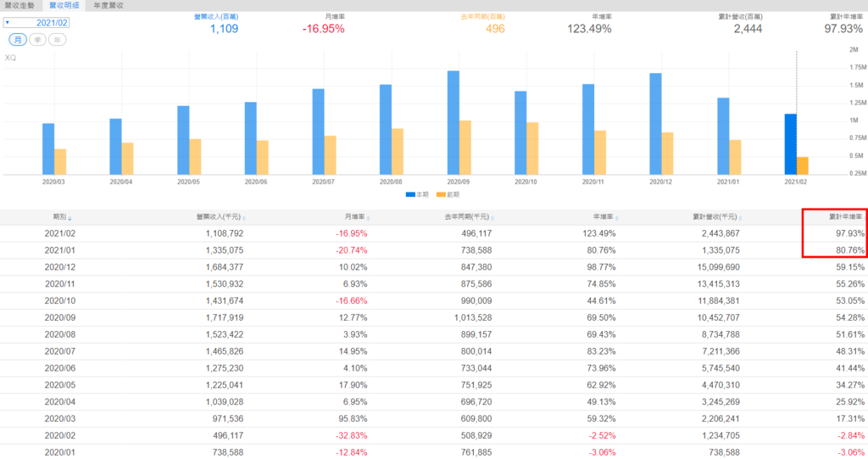Select the 2020/05 row period cell
The image size is (868, 459).
[60, 384]
